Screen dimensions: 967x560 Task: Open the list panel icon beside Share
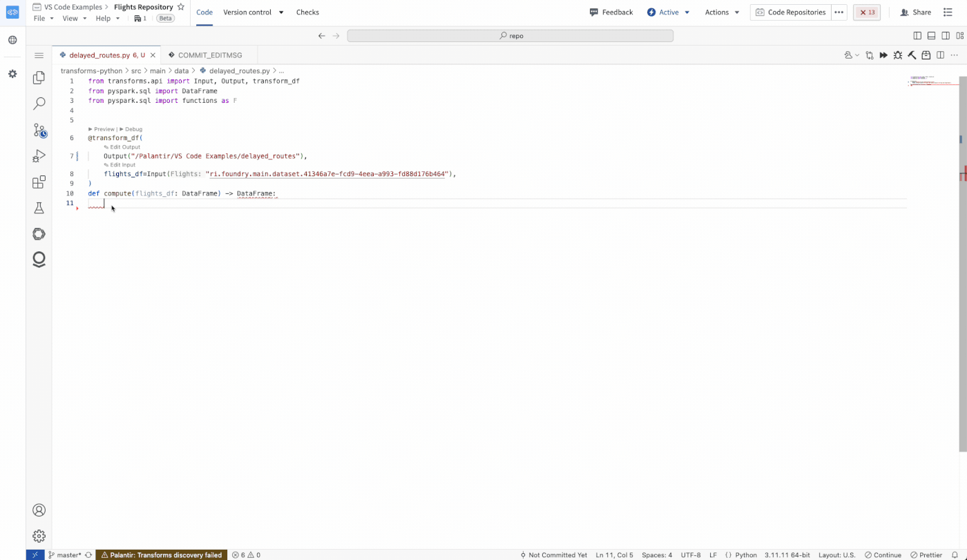tap(948, 12)
